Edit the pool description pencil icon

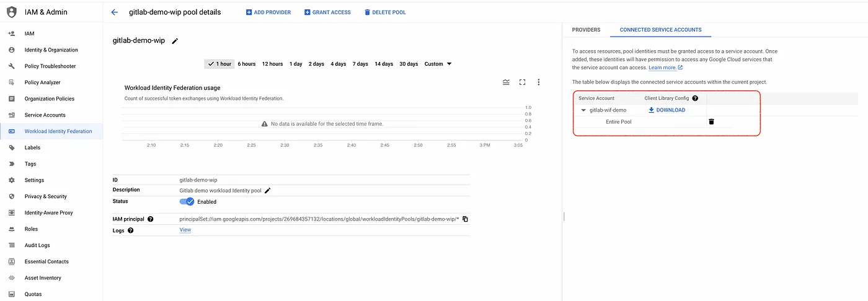(268, 191)
